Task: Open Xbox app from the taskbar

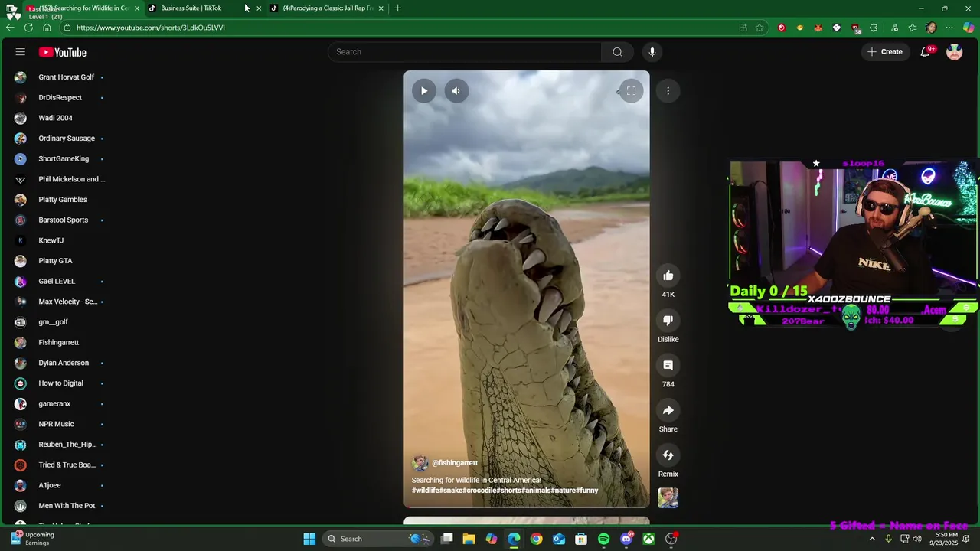Action: 648,539
